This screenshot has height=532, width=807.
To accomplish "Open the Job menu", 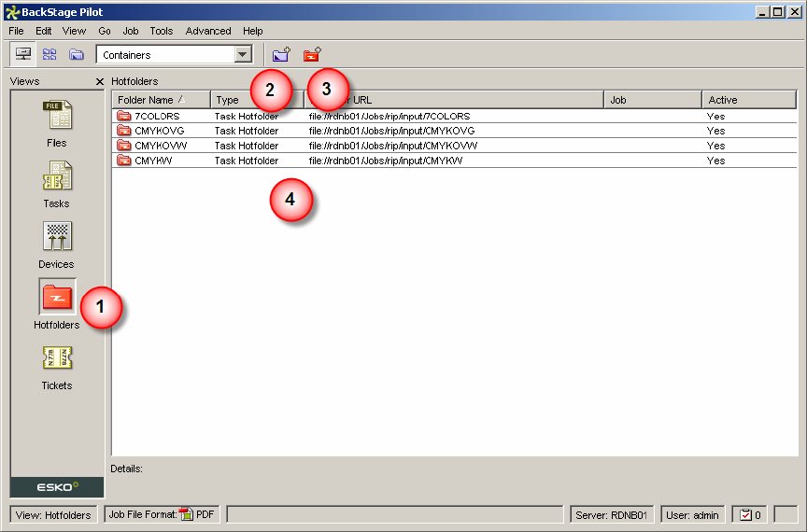I will (x=131, y=31).
